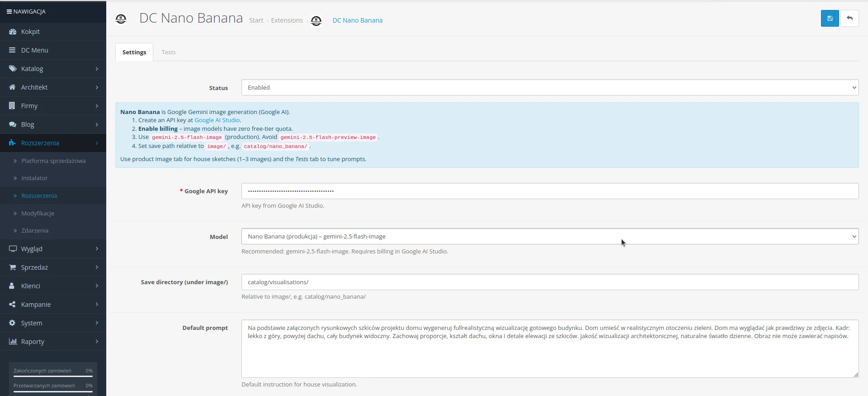
Task: Expand the Firmy submenu chevron
Action: 97,106
